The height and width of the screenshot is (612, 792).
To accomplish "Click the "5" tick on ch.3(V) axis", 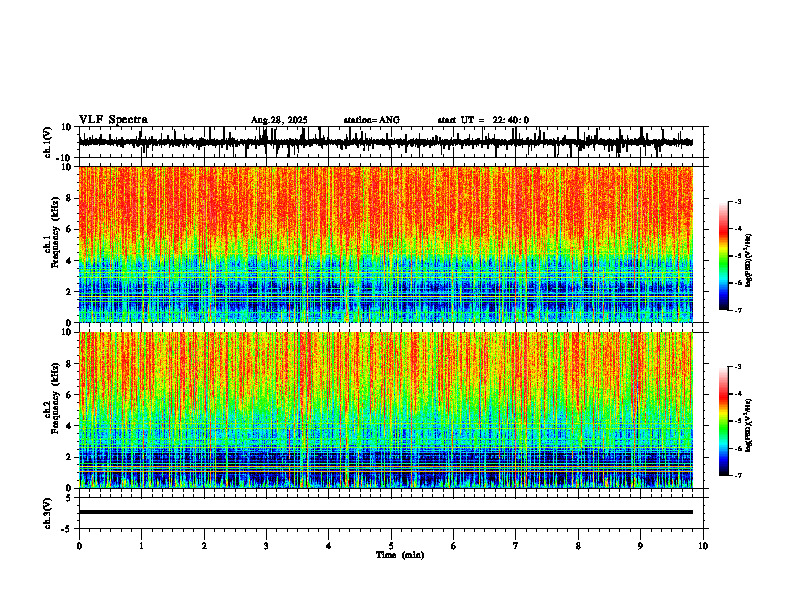I will (70, 498).
